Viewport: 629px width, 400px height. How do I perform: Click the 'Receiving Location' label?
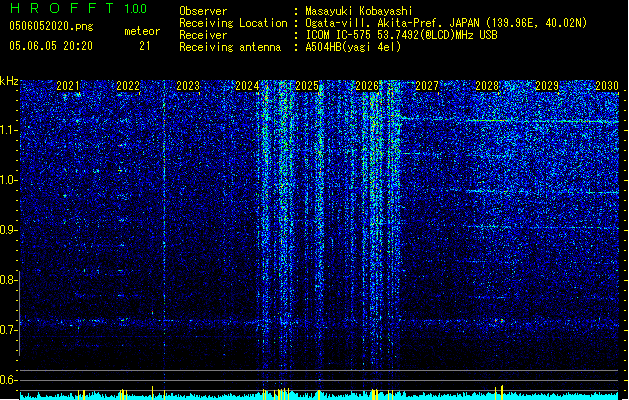(x=233, y=23)
